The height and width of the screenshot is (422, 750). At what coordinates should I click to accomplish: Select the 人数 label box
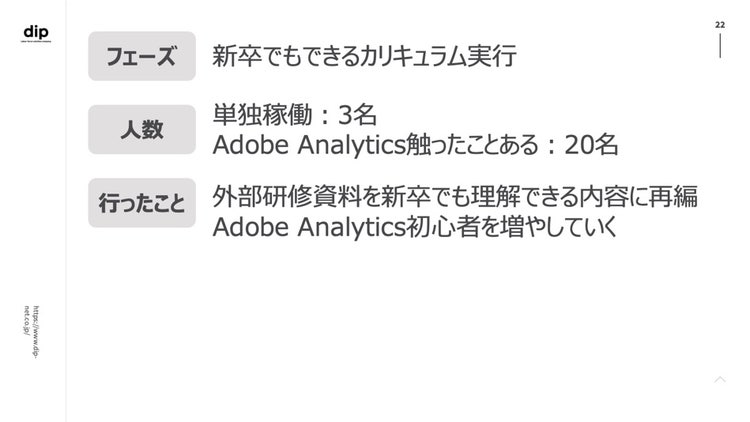(x=142, y=130)
